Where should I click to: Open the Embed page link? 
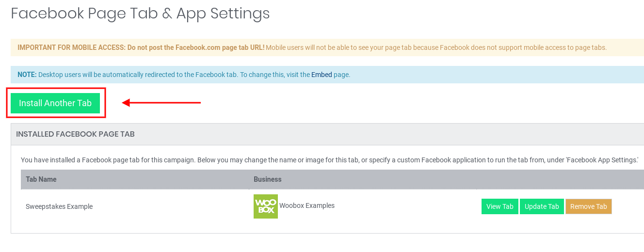[322, 75]
